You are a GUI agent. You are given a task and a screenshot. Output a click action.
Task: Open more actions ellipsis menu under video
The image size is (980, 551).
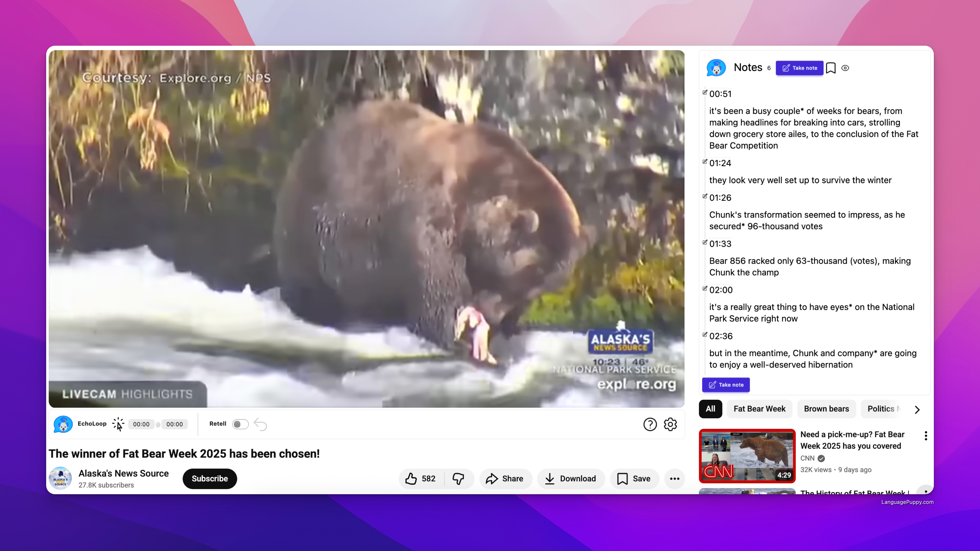pyautogui.click(x=674, y=478)
